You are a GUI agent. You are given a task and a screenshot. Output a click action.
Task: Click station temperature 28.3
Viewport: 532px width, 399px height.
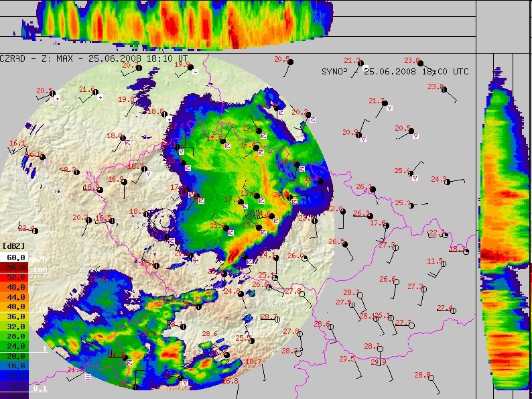click(289, 351)
